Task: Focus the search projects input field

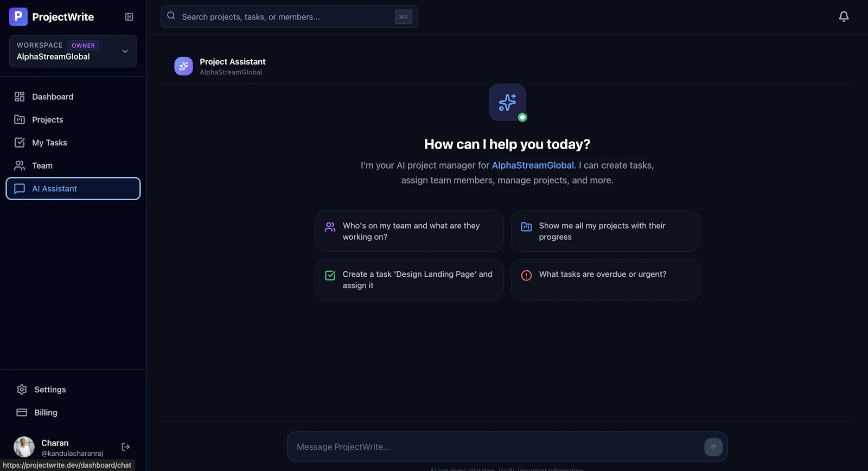Action: click(289, 17)
